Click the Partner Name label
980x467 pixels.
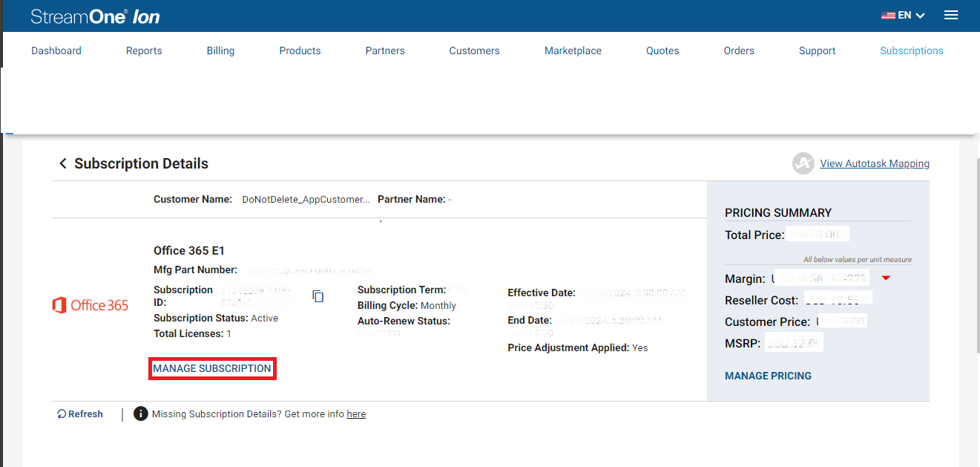tap(411, 199)
